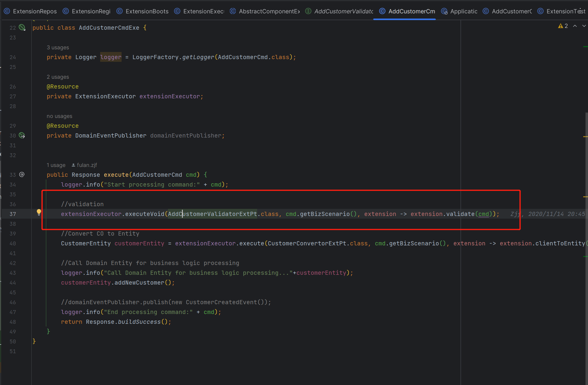Image resolution: width=588 pixels, height=385 pixels.
Task: Click the git blame annotation on line 37
Action: pos(548,214)
